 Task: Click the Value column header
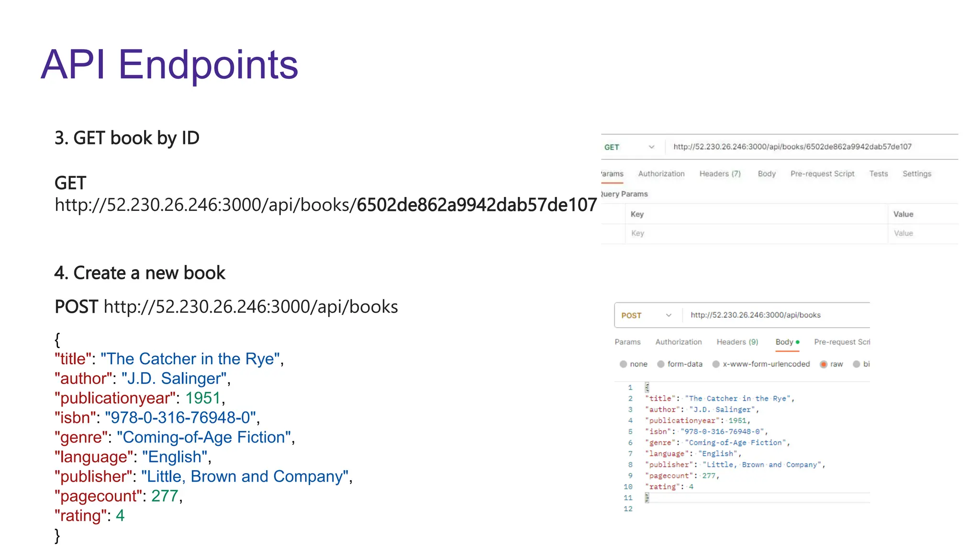pyautogui.click(x=903, y=214)
